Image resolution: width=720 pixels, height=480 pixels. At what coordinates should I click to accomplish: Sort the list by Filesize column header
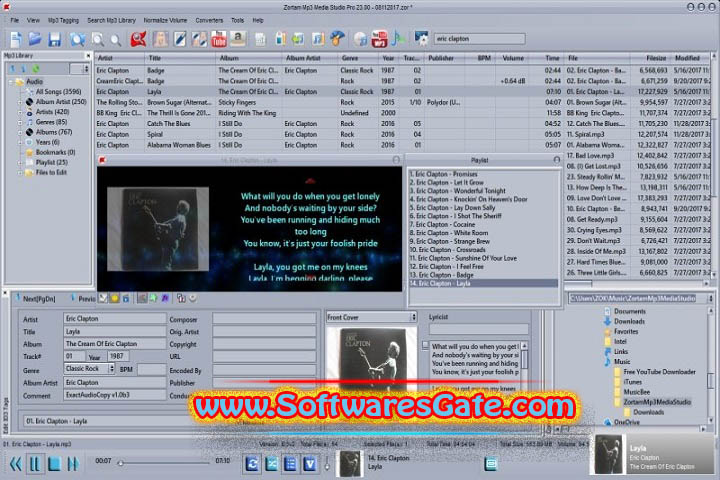[650, 58]
